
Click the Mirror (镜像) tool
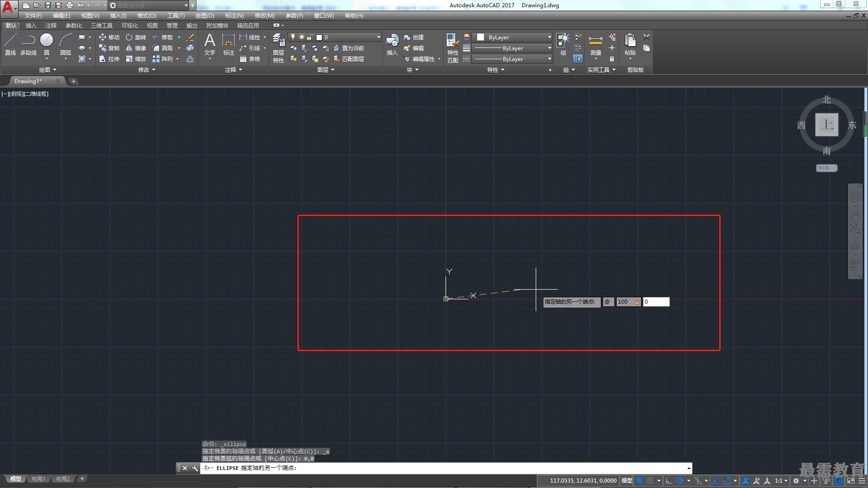coord(136,48)
